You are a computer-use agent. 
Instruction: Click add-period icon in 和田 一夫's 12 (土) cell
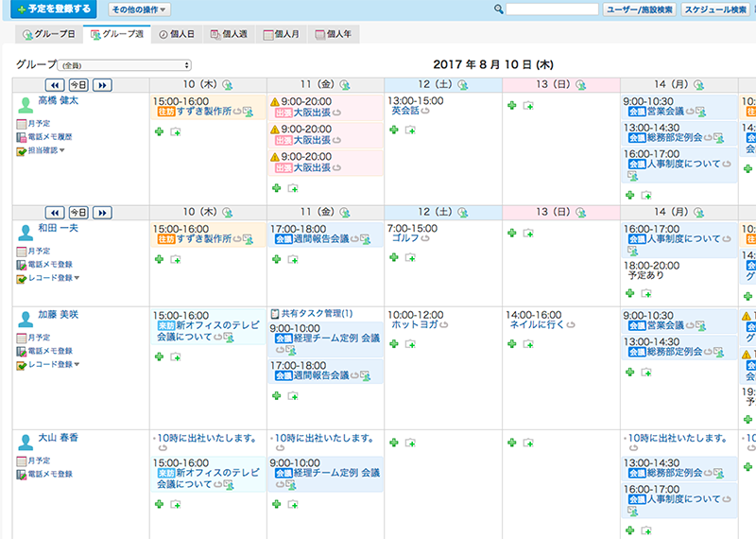(410, 257)
